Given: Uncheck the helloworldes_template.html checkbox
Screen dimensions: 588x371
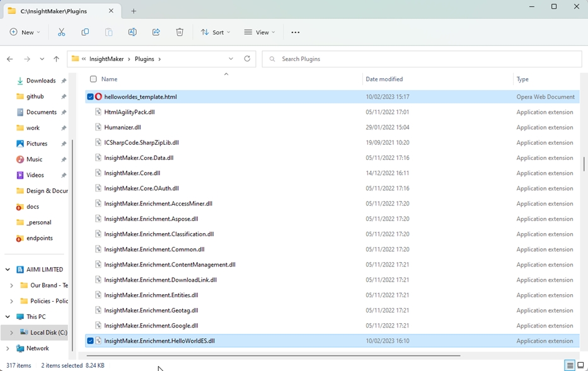Looking at the screenshot, I should coord(91,97).
